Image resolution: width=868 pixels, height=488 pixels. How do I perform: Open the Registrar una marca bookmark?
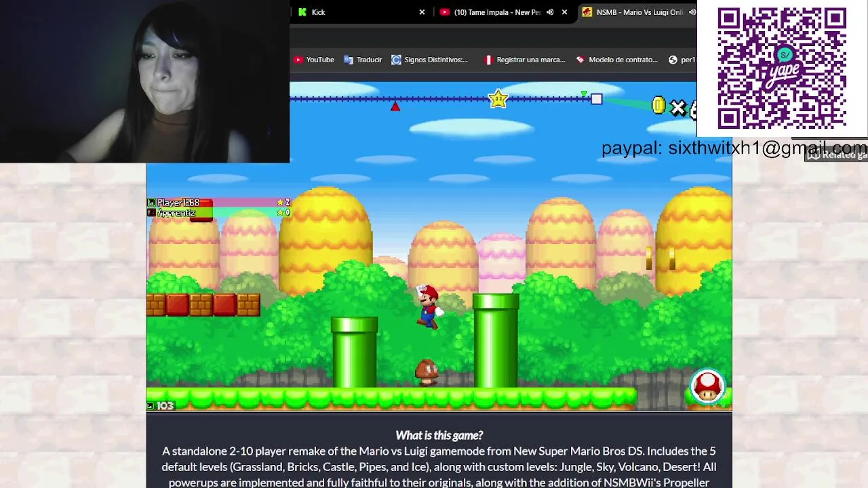coord(524,60)
